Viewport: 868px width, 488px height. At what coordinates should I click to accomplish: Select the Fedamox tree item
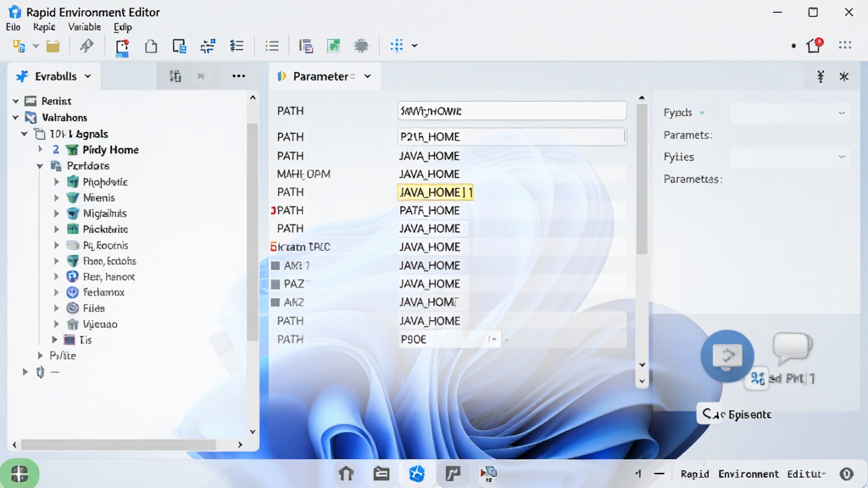pos(103,292)
